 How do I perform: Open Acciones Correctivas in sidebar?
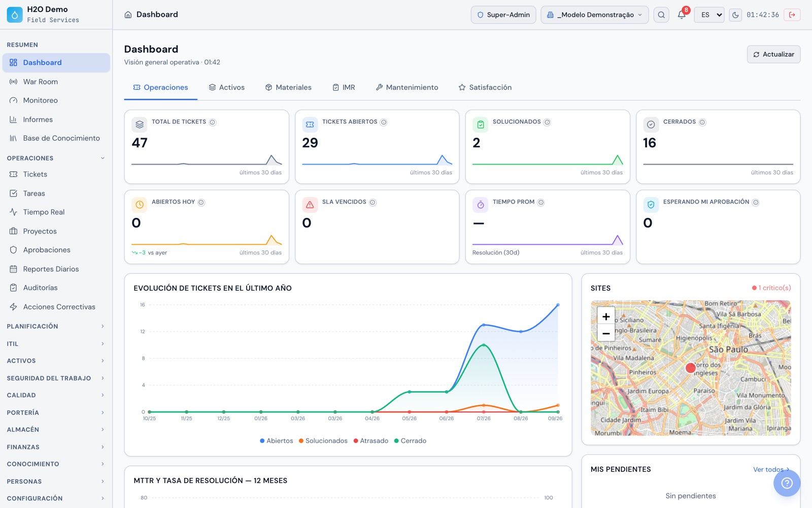(56, 307)
